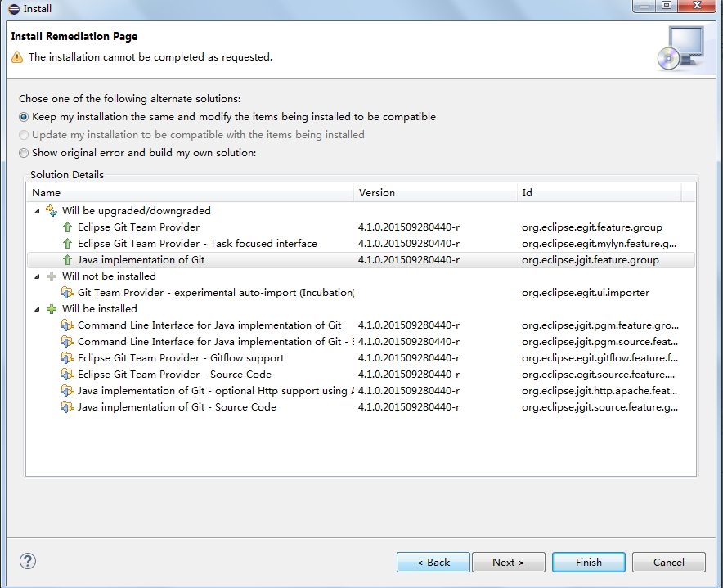Select Java implementation of Git - Source Code row
The height and width of the screenshot is (588, 723).
[361, 407]
